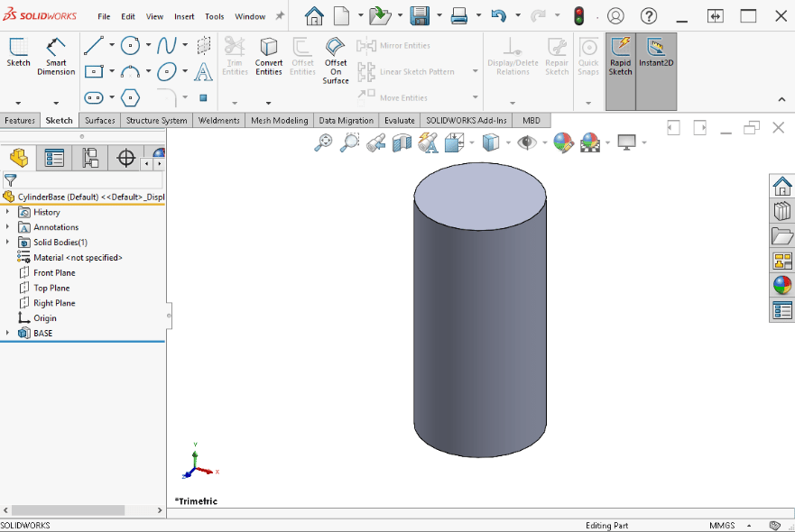Select the Polygon sketch tool
Viewport: 795px width, 532px height.
(x=131, y=96)
